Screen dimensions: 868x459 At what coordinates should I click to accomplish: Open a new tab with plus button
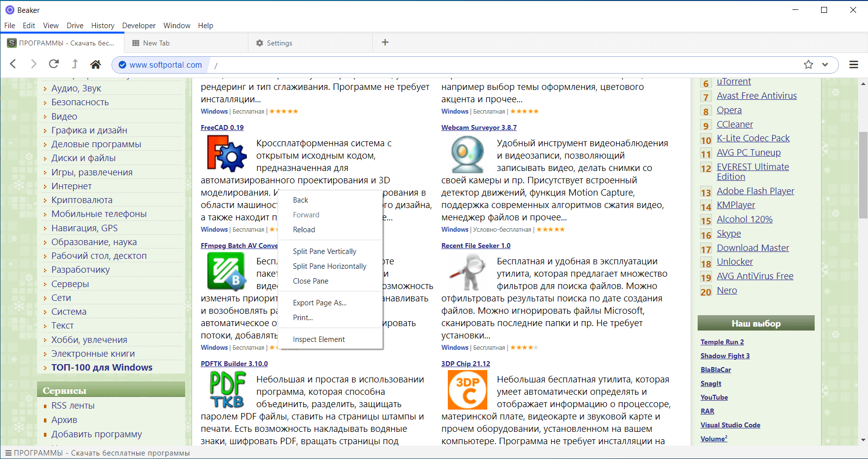[385, 42]
